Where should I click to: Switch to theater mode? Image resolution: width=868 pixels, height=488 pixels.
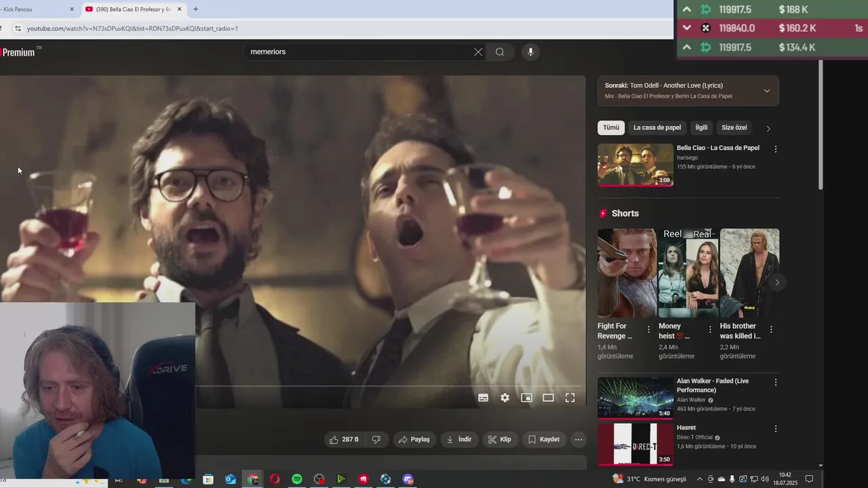[548, 398]
